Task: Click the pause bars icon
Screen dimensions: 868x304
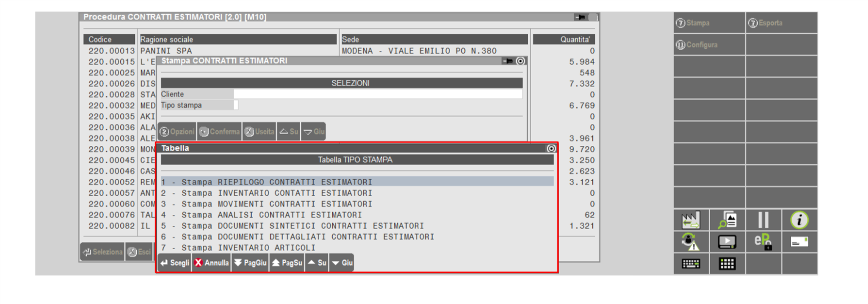Action: (763, 221)
